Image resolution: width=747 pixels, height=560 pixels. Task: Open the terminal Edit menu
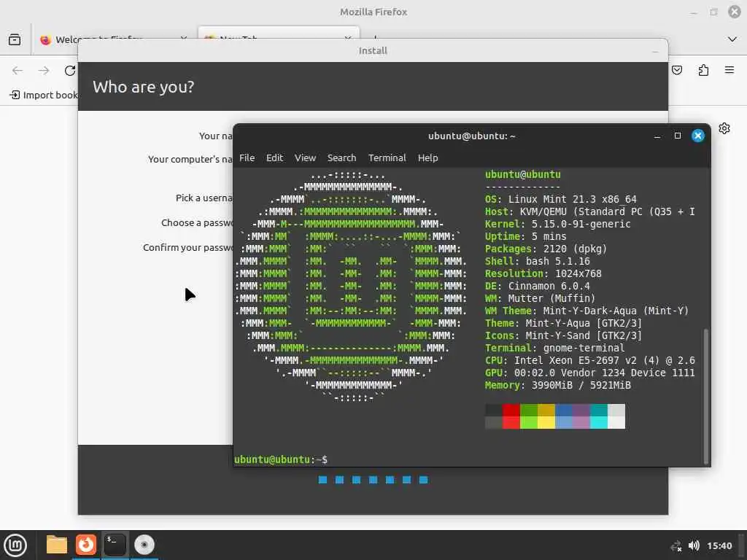tap(274, 158)
